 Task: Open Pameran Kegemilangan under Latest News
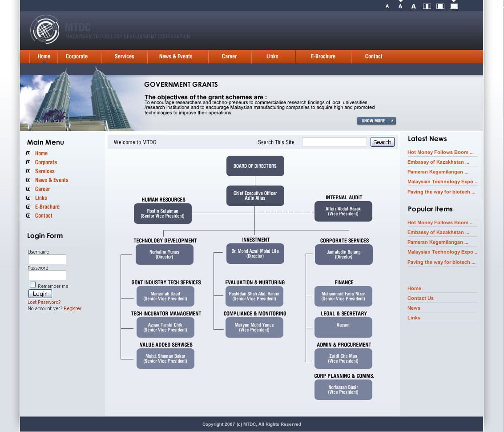(438, 172)
